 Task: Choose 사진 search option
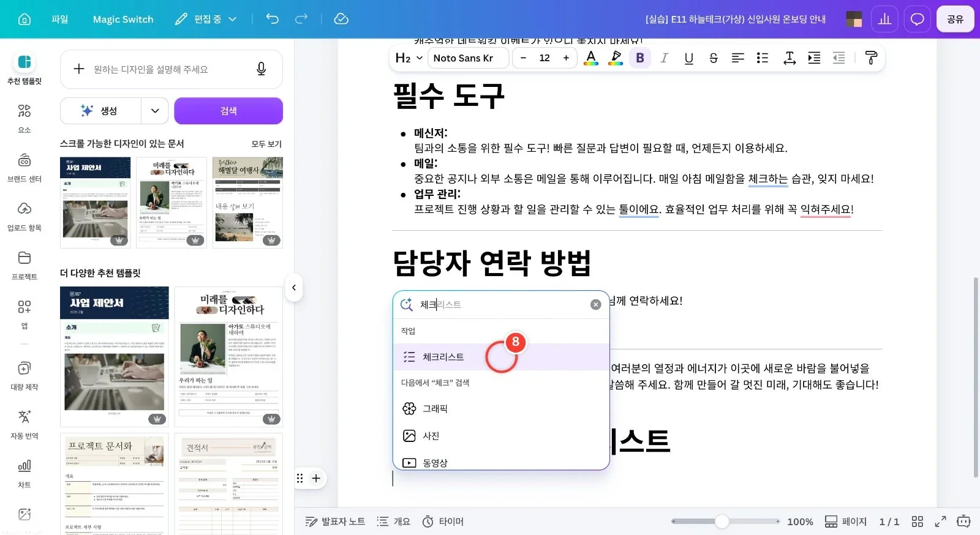[501, 436]
